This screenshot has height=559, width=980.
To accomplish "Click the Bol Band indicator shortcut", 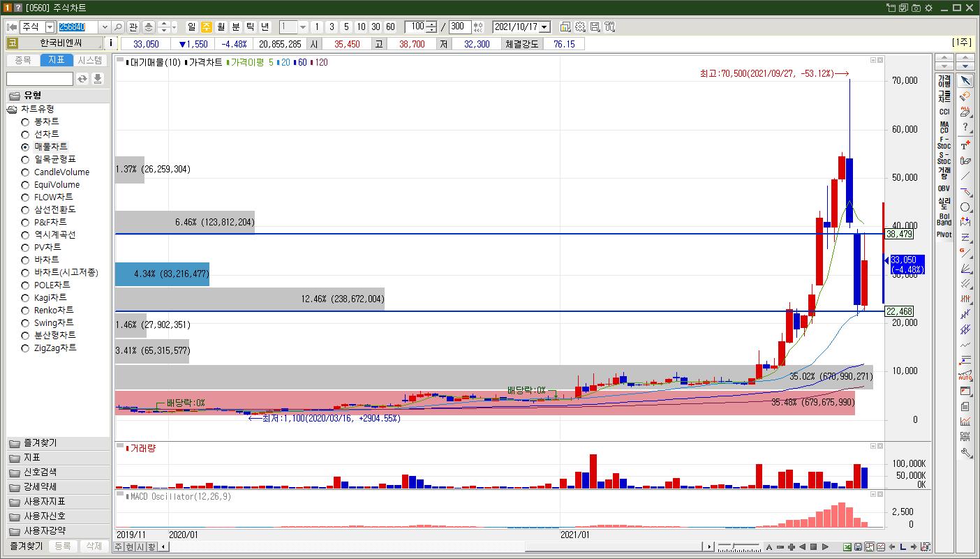I will (x=944, y=219).
